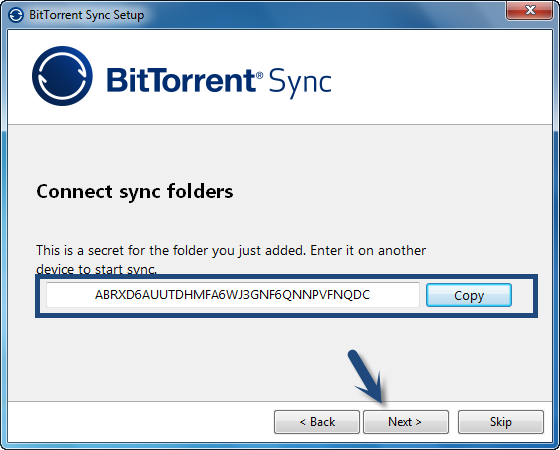
Task: Click the "Sync" word in the logo
Action: point(300,82)
